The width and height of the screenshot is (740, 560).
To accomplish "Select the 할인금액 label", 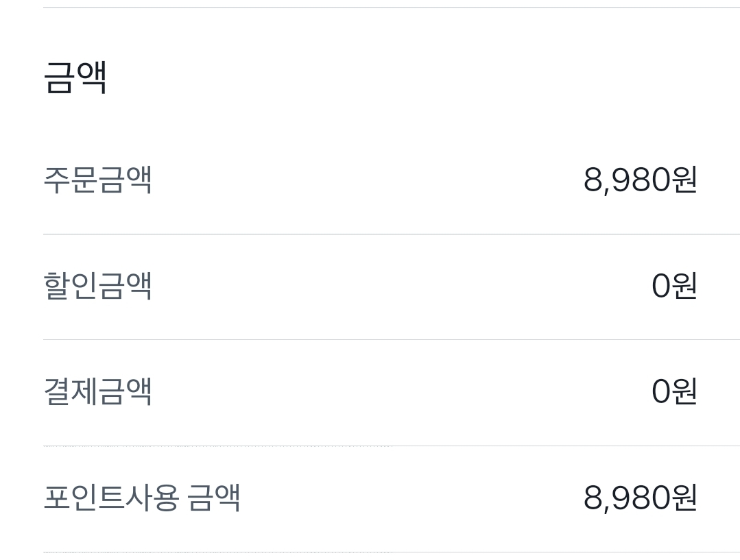I will click(97, 286).
